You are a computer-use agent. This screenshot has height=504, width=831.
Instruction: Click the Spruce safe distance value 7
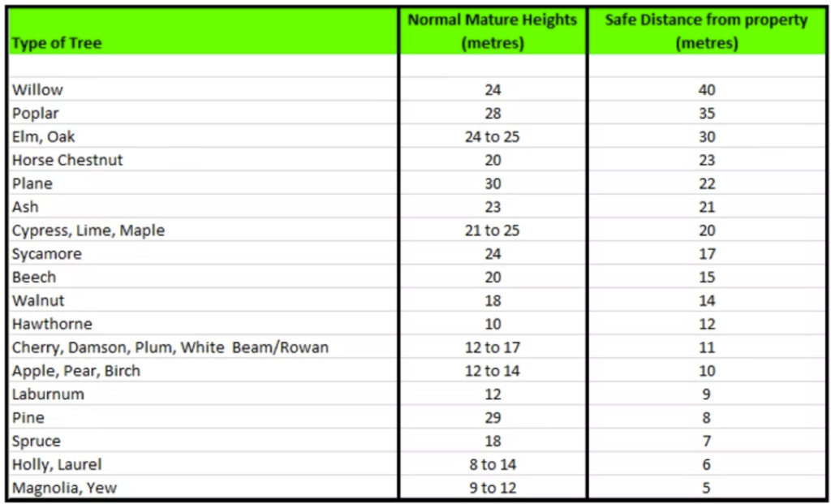(x=706, y=442)
